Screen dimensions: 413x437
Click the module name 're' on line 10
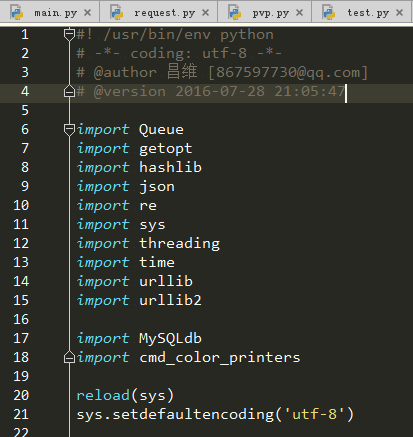tap(148, 206)
